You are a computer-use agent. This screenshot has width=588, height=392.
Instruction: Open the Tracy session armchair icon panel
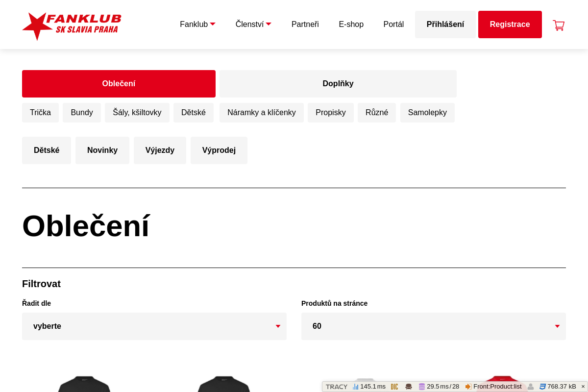coord(409,387)
